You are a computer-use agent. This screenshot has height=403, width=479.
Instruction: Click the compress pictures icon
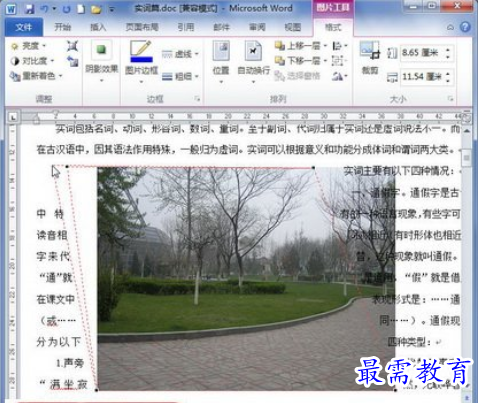tap(72, 46)
